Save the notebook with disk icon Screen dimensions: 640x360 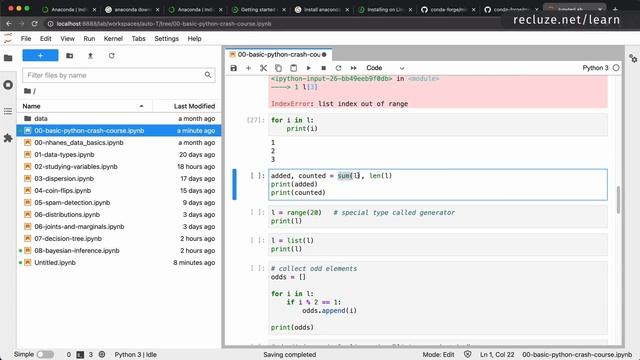pyautogui.click(x=233, y=68)
